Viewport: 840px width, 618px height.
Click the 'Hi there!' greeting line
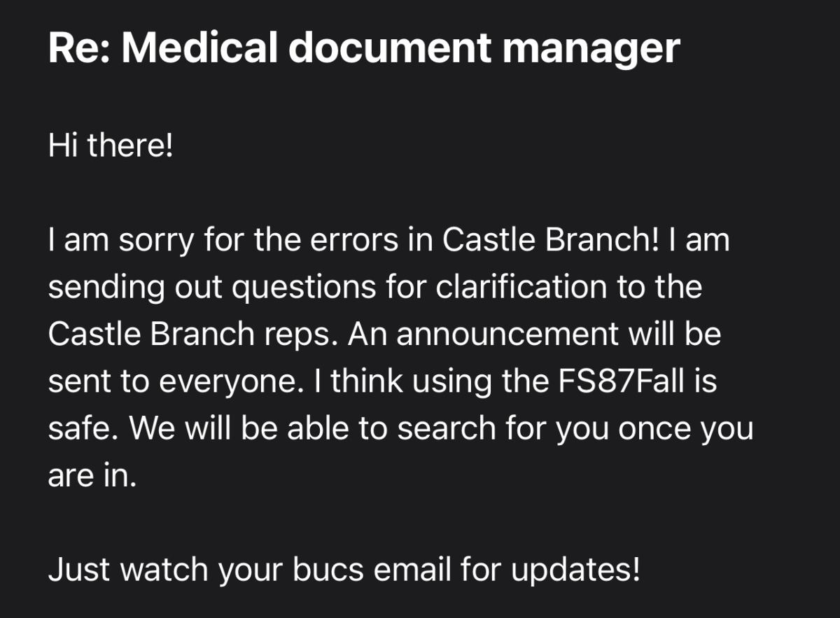[110, 146]
